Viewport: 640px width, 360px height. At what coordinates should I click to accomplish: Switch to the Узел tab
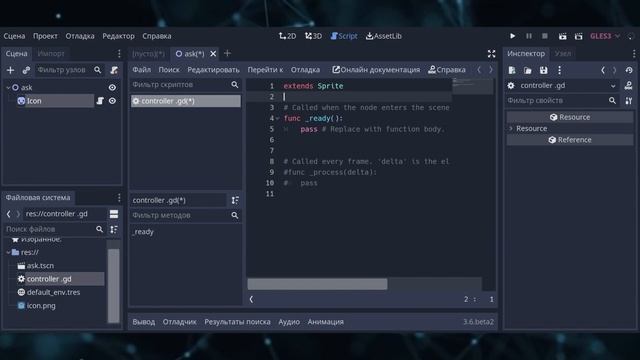(563, 53)
